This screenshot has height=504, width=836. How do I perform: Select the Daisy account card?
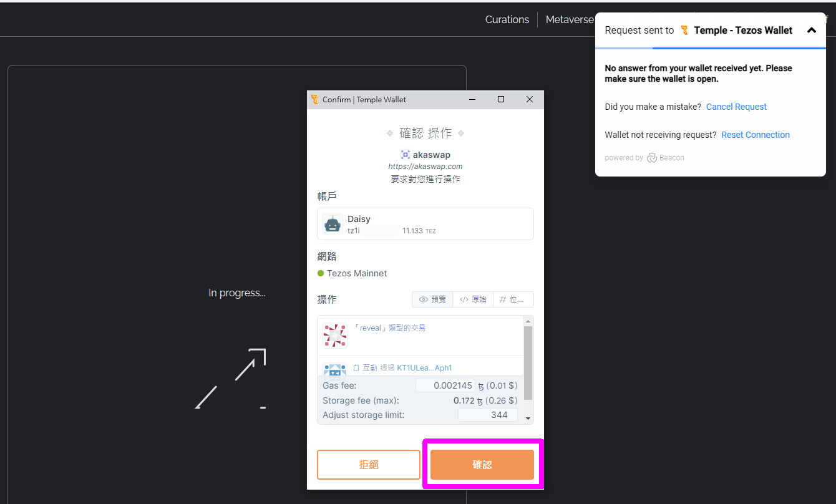(x=425, y=224)
